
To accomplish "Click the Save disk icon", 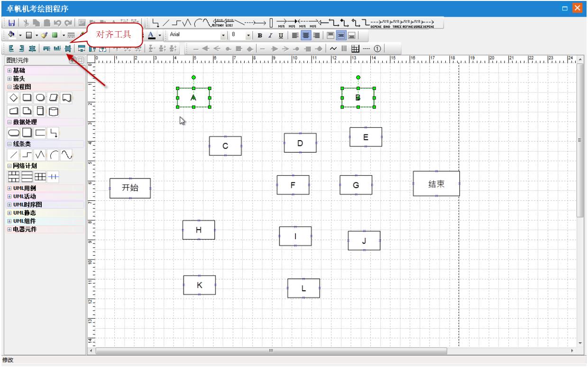I will pyautogui.click(x=11, y=23).
